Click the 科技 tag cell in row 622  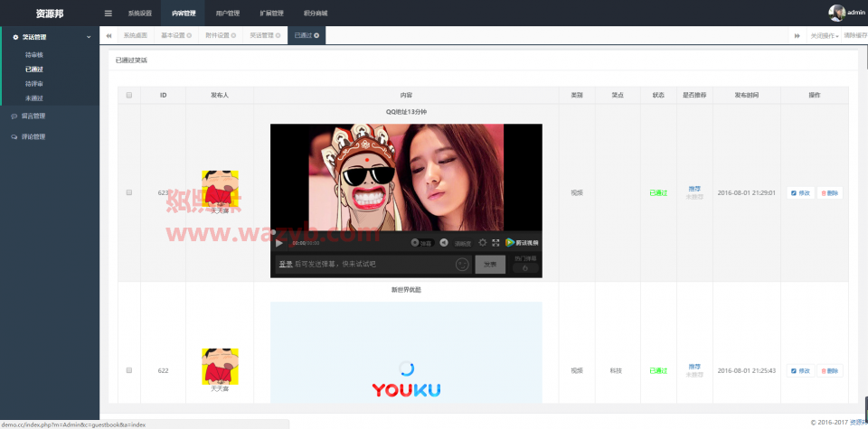616,371
